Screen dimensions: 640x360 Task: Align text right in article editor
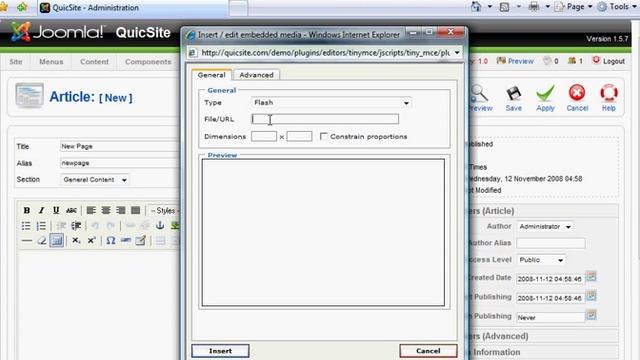[x=120, y=210]
